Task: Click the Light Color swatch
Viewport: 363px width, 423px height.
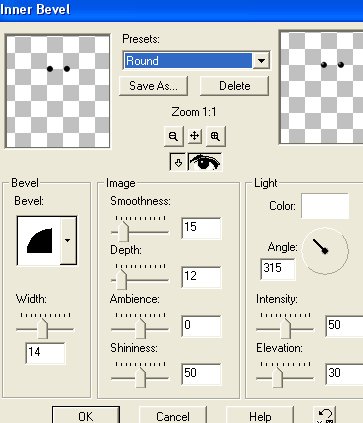Action: tap(325, 206)
